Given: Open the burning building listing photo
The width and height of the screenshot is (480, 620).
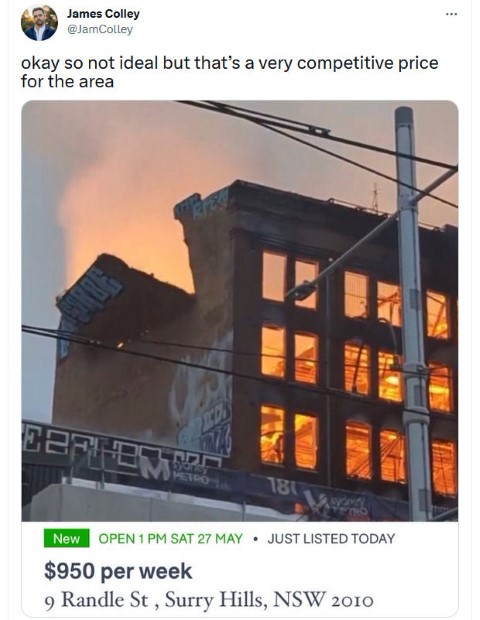Looking at the screenshot, I should pyautogui.click(x=240, y=311).
